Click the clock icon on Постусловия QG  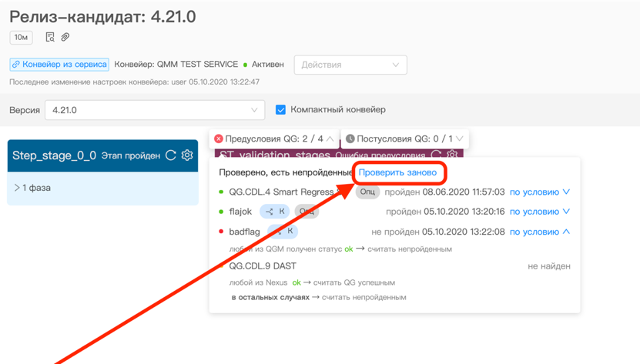pos(350,139)
